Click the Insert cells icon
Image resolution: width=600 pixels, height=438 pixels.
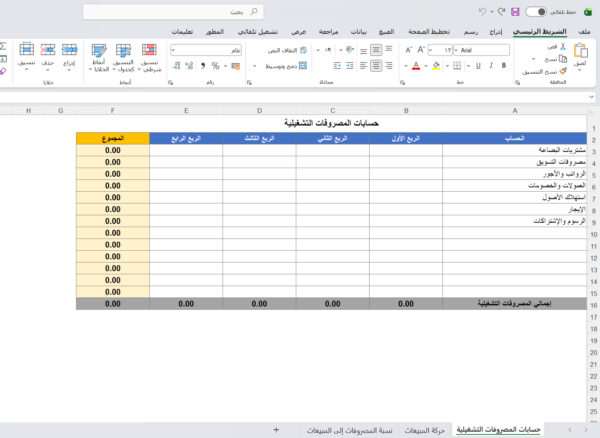[69, 49]
